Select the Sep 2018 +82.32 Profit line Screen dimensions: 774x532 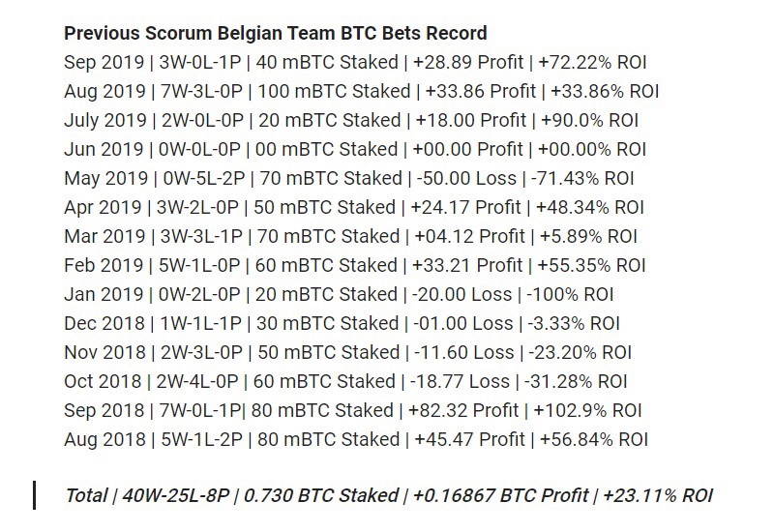(353, 411)
